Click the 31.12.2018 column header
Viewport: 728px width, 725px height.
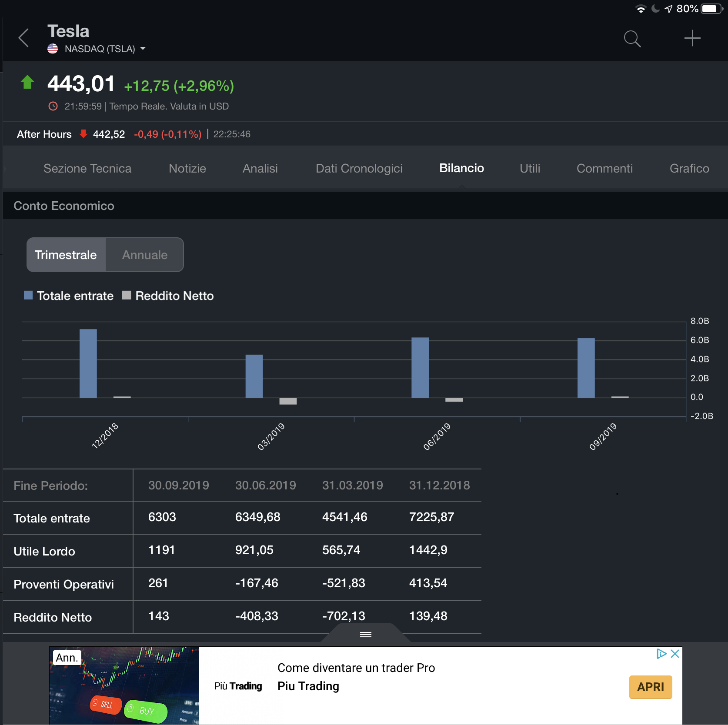pos(439,485)
